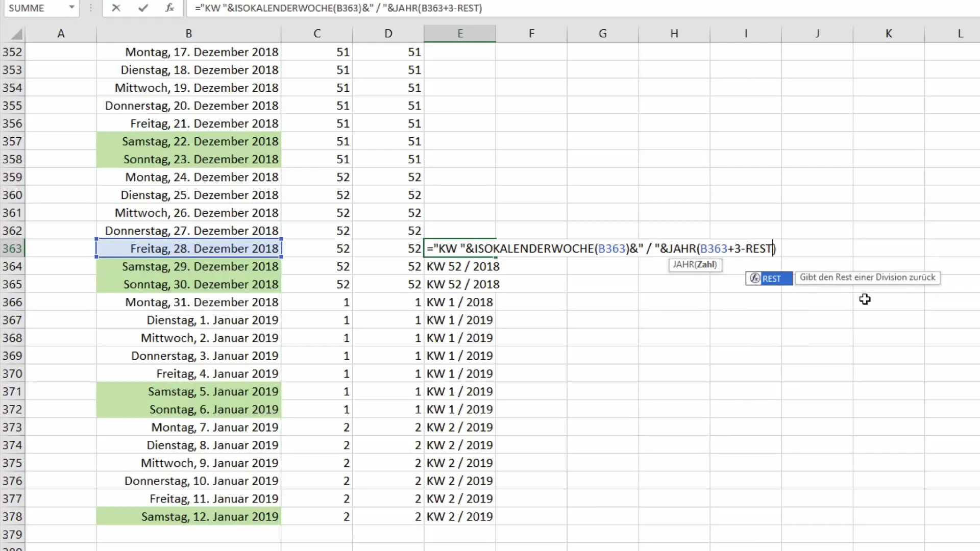This screenshot has width=980, height=551.
Task: Select row 363 header
Action: [x=12, y=248]
